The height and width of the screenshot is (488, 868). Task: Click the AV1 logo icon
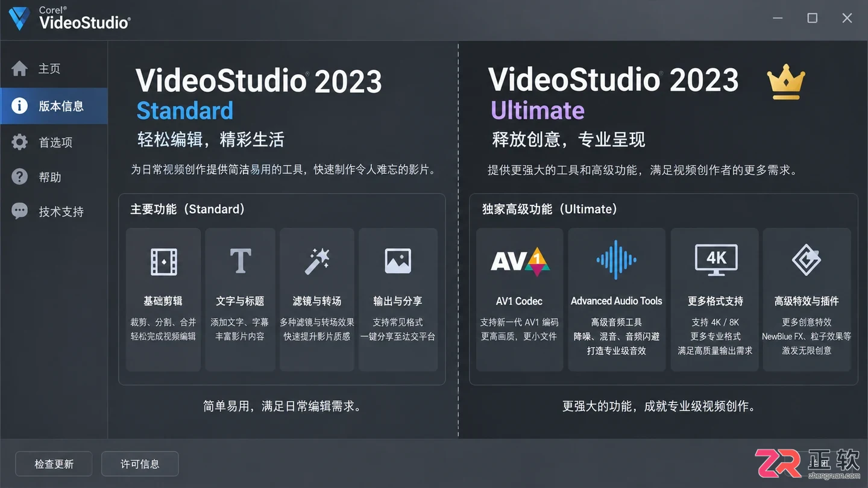[x=519, y=261]
